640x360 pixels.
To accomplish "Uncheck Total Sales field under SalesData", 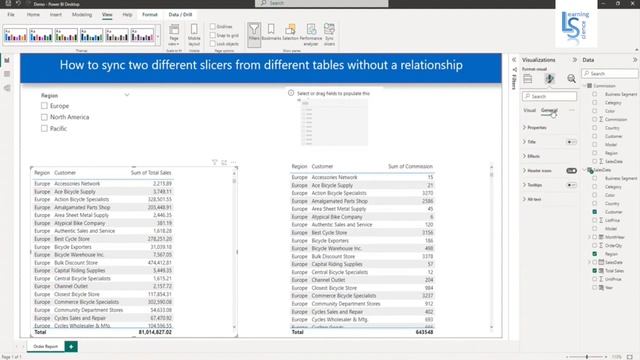I will tap(594, 271).
